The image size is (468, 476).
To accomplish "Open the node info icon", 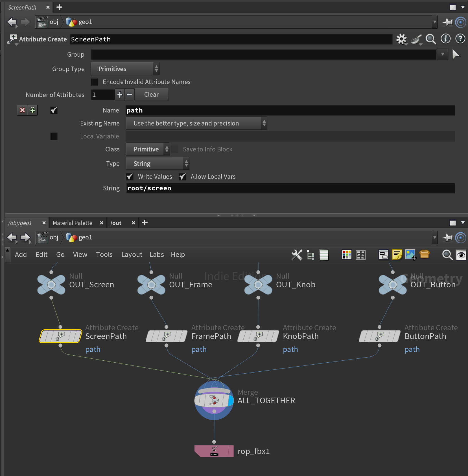I will tap(446, 39).
